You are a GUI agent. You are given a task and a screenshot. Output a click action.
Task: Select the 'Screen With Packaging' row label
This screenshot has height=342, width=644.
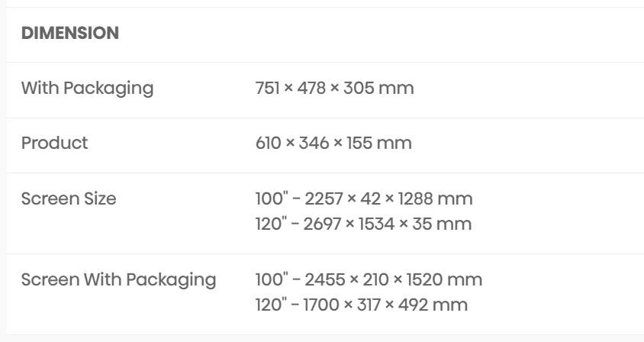coord(118,279)
